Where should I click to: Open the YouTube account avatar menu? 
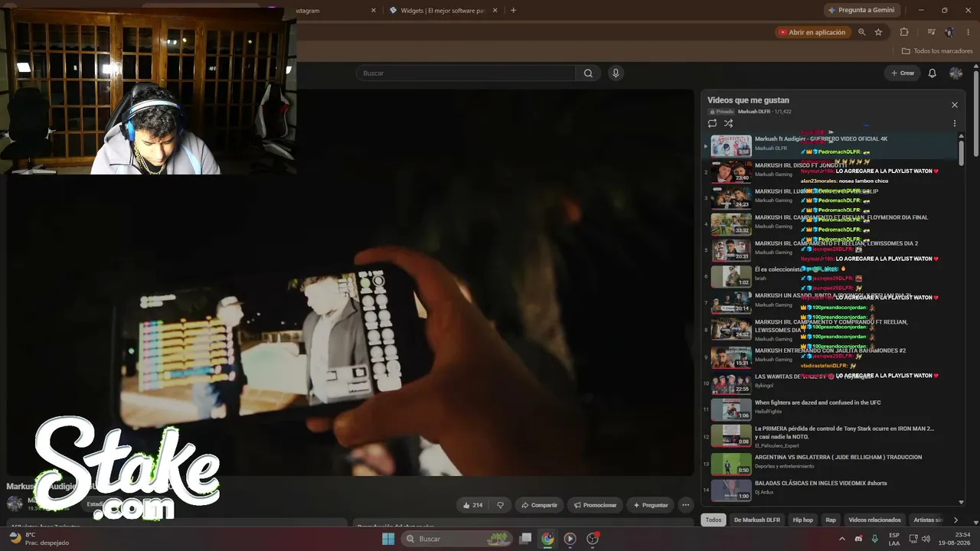[955, 73]
